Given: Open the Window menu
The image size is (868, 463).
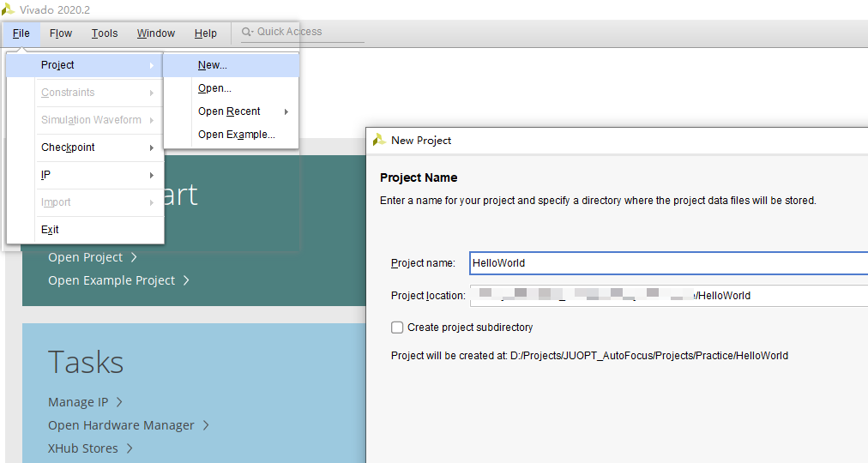Looking at the screenshot, I should (156, 33).
